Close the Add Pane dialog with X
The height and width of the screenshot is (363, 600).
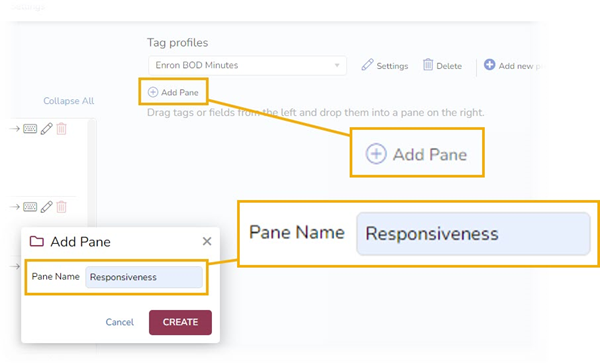coord(207,241)
